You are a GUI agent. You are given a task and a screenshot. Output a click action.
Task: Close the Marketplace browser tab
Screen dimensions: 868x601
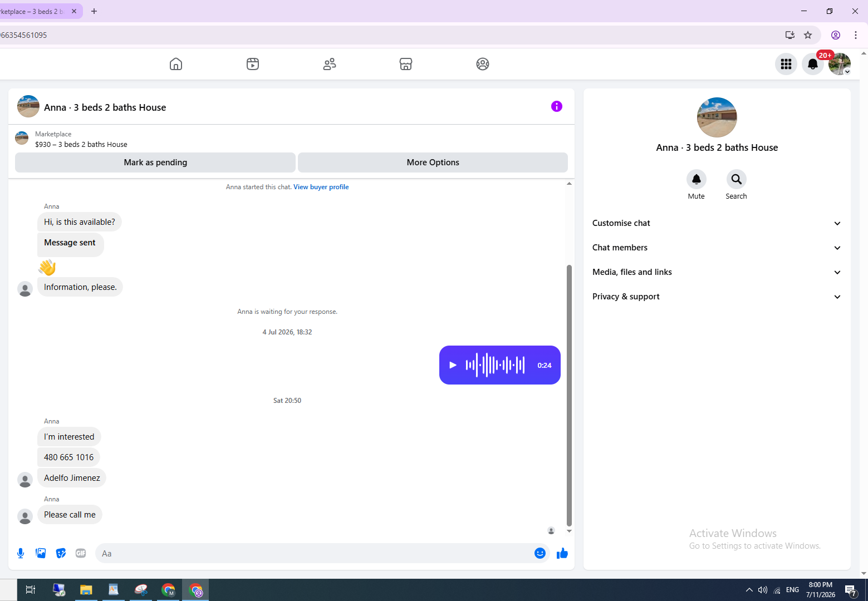74,11
